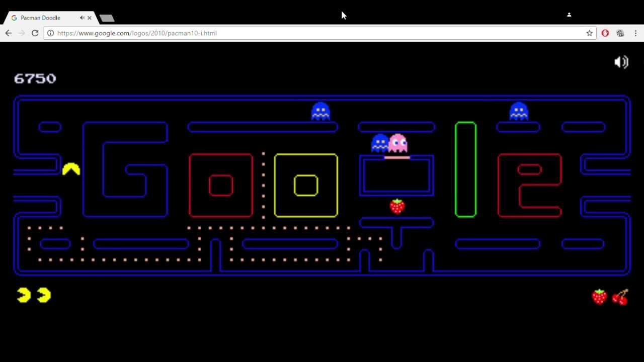Click the inner square of yellow o

306,186
